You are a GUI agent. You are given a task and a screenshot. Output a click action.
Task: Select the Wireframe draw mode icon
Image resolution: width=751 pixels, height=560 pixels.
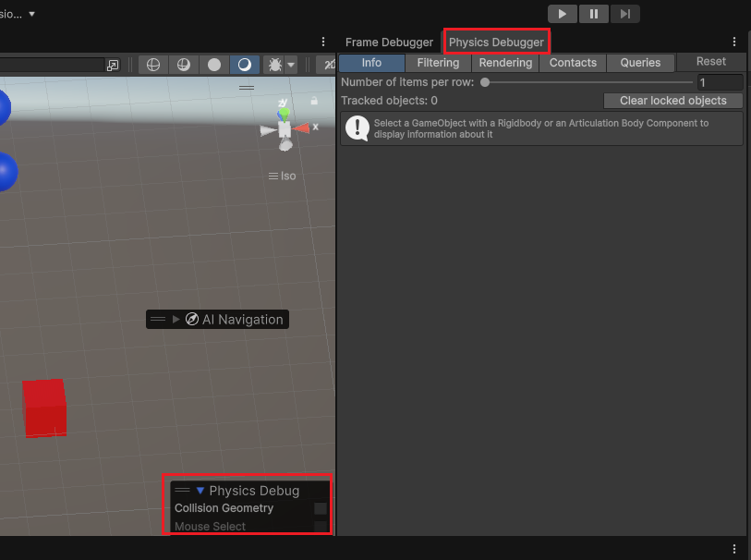pos(153,65)
